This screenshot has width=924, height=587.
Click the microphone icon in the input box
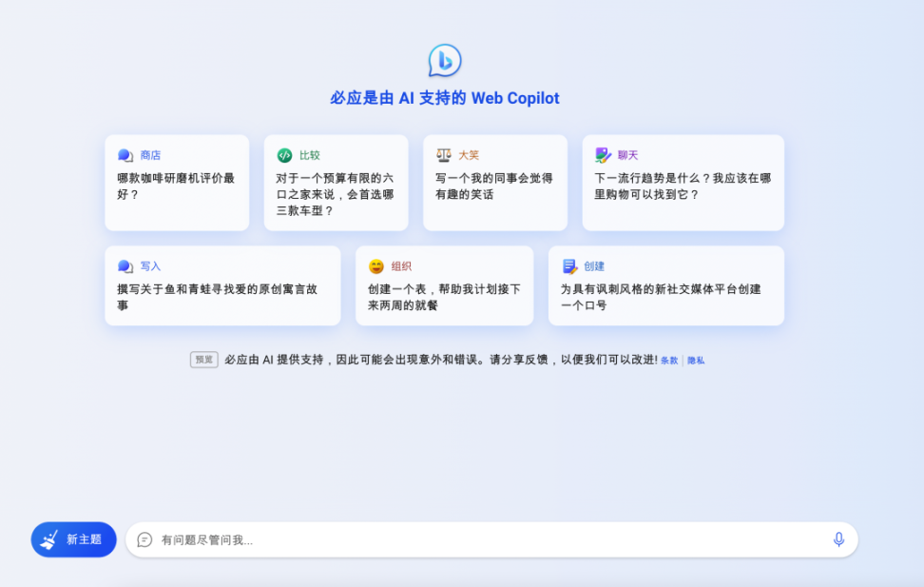coord(838,539)
